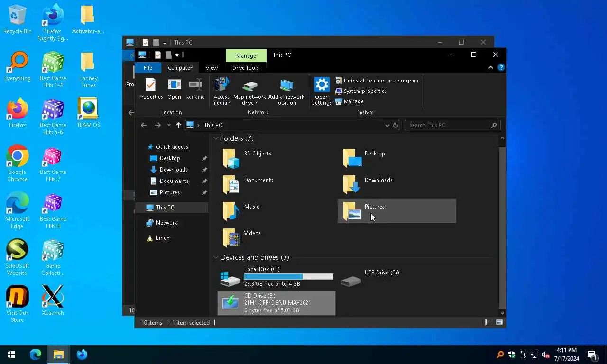607x364 pixels.
Task: Select the Desktop folder in main pane
Action: coord(396,158)
